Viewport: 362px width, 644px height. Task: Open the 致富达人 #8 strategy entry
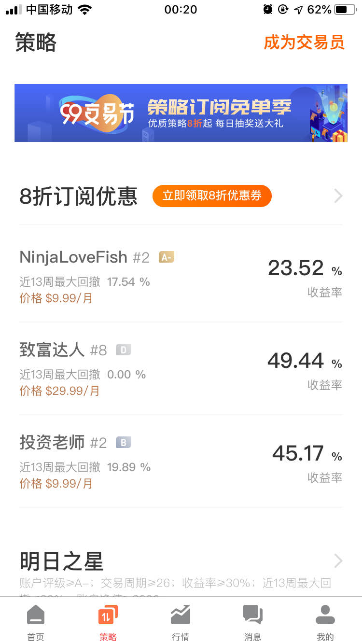coord(181,369)
